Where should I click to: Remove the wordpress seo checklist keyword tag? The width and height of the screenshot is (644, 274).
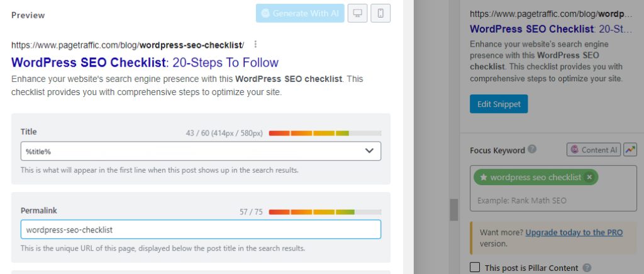[x=589, y=178]
